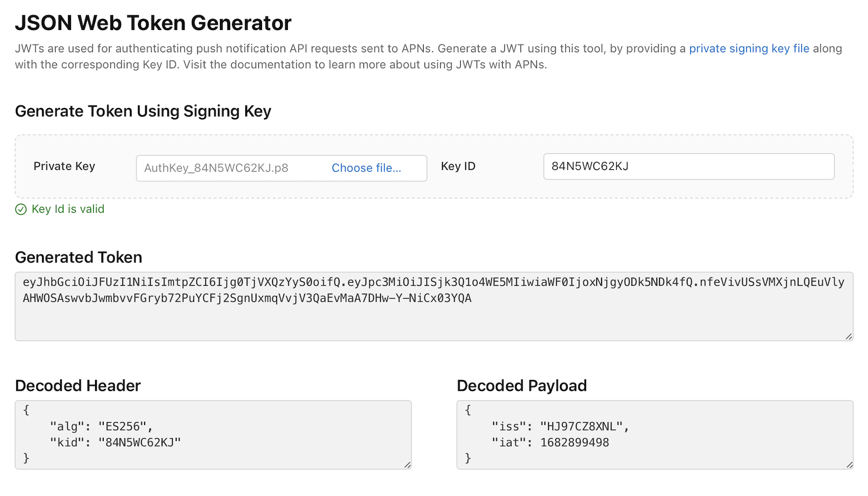Click the resize grip on Decoded Payload box
Image resolution: width=868 pixels, height=496 pixels.
click(848, 465)
